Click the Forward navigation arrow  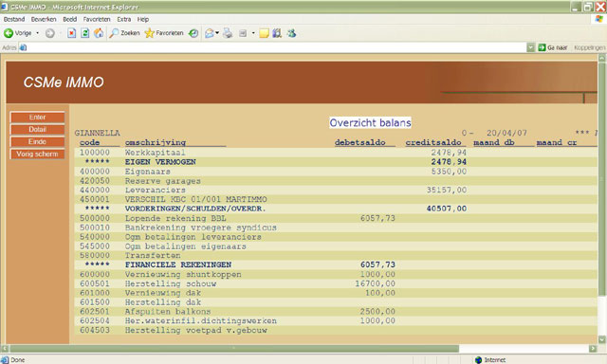click(49, 33)
